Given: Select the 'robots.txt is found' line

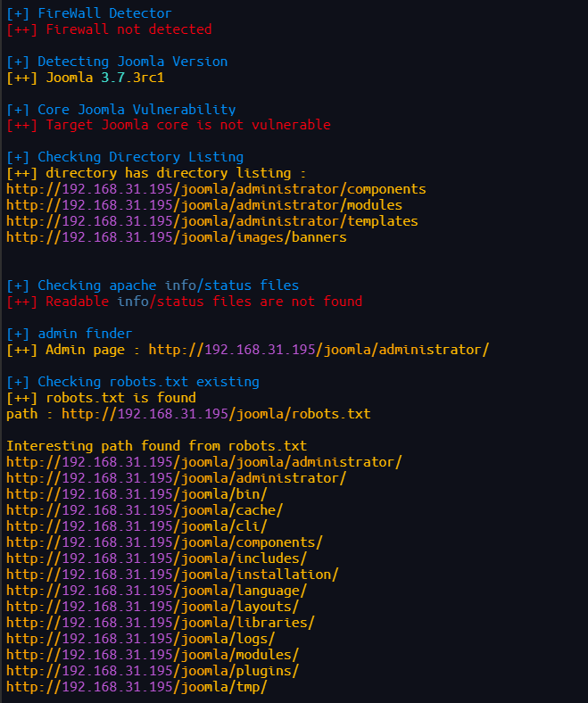Looking at the screenshot, I should click(101, 398).
